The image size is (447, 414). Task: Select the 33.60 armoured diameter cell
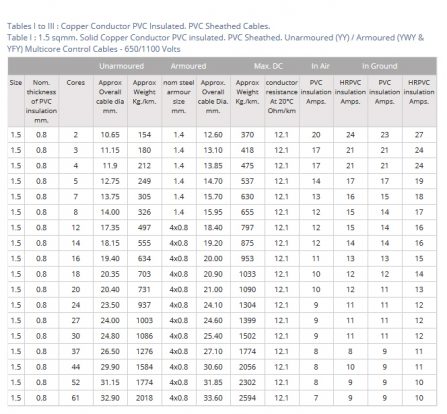[213, 398]
